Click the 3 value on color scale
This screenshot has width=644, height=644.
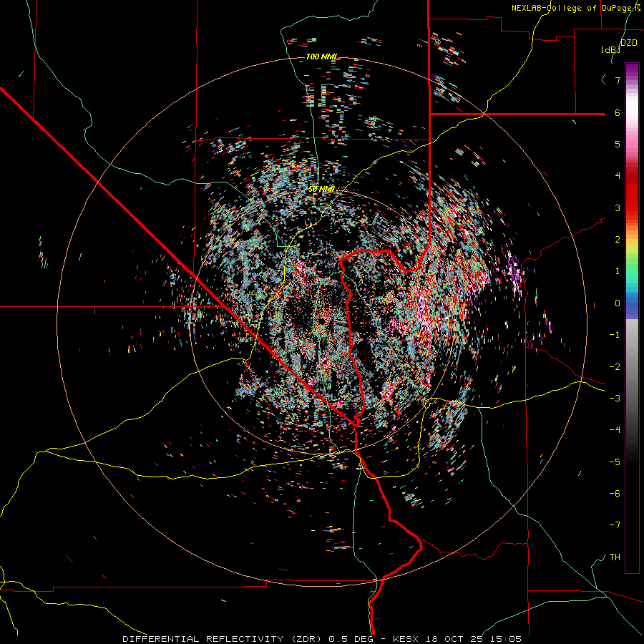(x=618, y=208)
